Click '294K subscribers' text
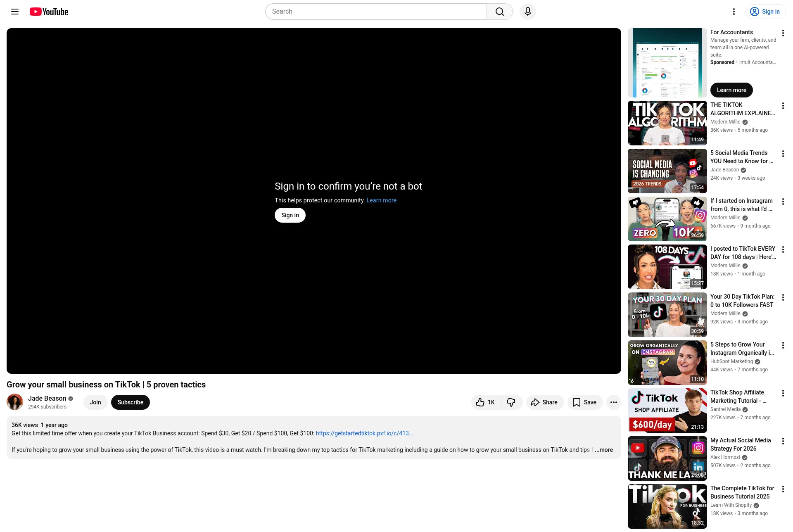This screenshot has height=532, width=793. [x=47, y=407]
